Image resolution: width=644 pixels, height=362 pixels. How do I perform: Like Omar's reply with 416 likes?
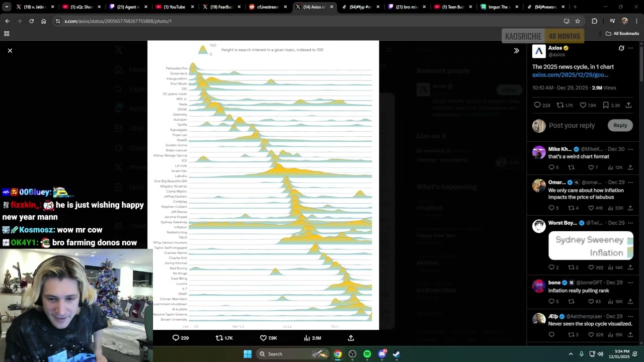coord(595,208)
